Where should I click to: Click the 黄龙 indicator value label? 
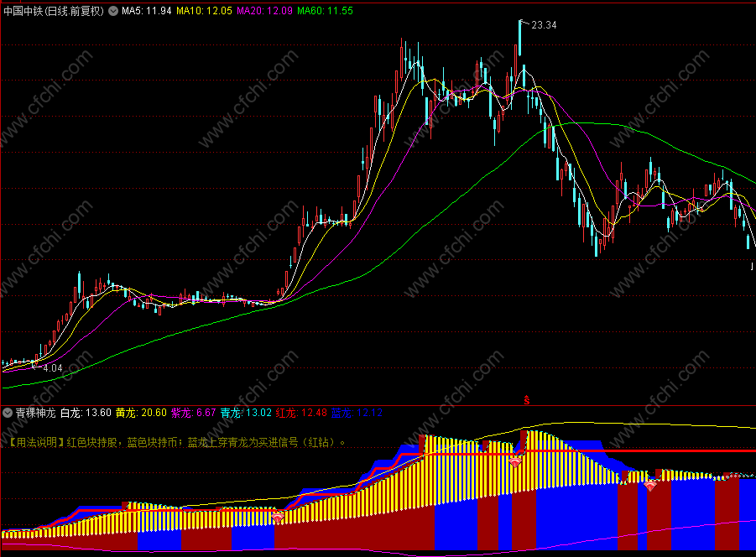click(141, 413)
